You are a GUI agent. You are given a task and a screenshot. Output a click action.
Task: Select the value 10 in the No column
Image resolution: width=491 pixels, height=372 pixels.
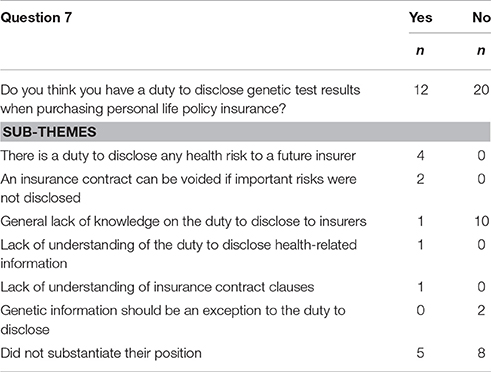[481, 221]
